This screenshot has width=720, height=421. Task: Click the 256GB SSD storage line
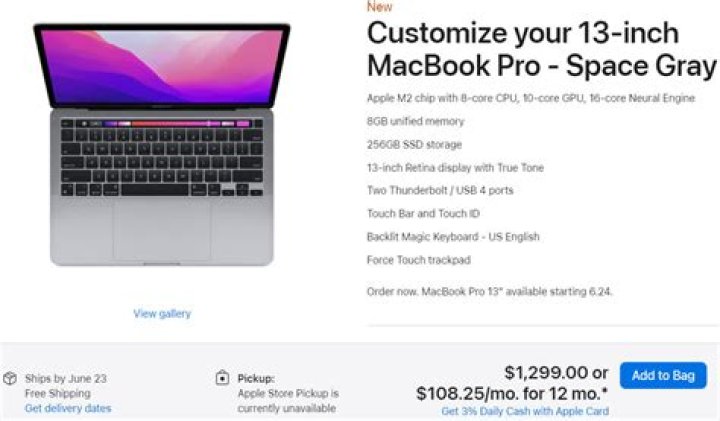(413, 144)
